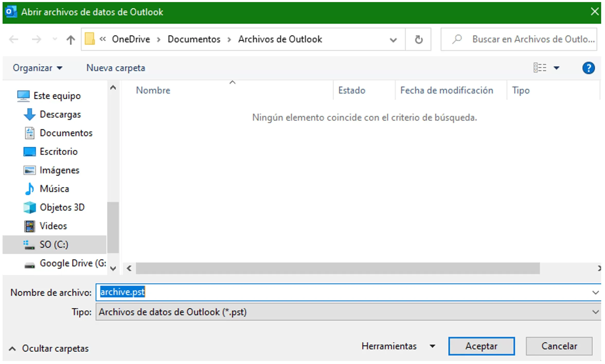Collapse folders with Ocultar carpetas

[49, 348]
